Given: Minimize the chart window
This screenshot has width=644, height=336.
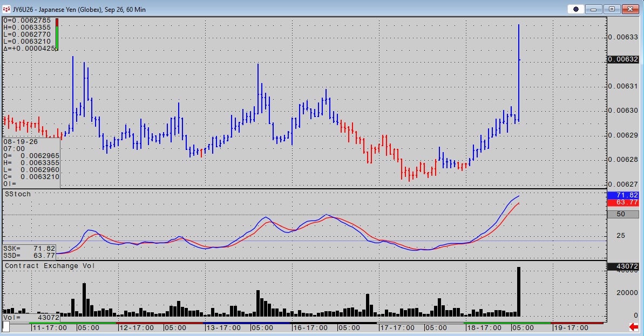Looking at the screenshot, I should pyautogui.click(x=593, y=9).
